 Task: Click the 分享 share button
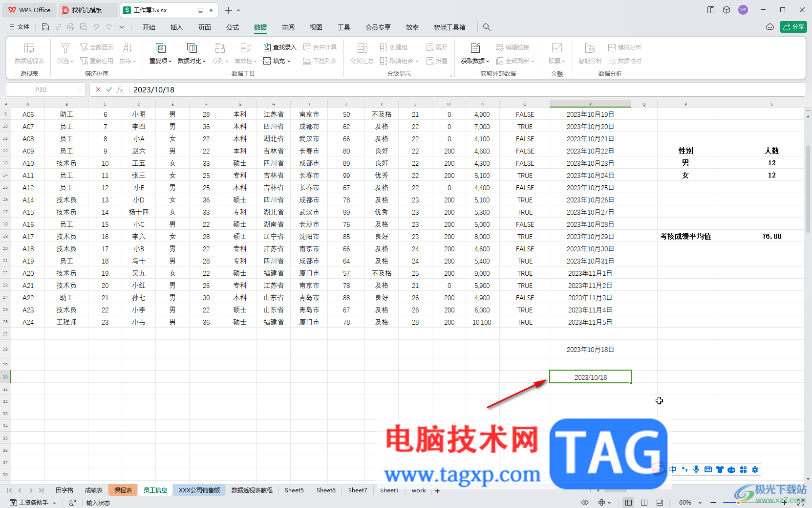tap(793, 27)
